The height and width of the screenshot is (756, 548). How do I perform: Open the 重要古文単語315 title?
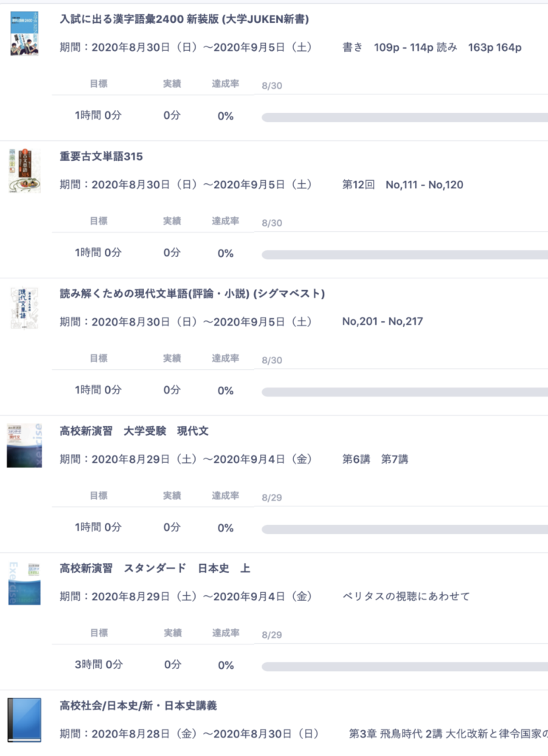coord(101,157)
